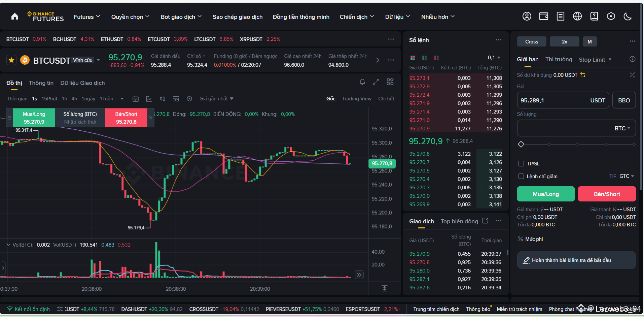Expand the Nhiều hơn dropdown
Viewport: 644px width, 317px height.
coord(438,17)
